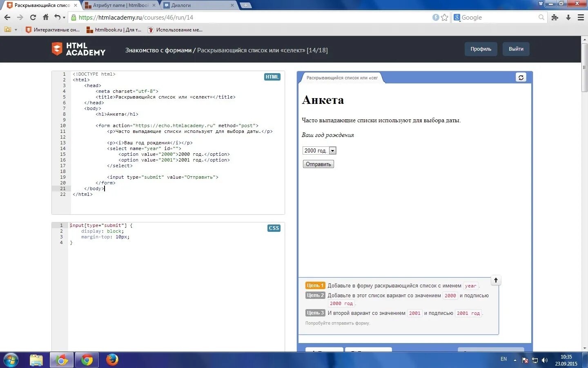This screenshot has width=588, height=368.
Task: Select the 'Раскрывающийся списо' browser tab
Action: click(42, 5)
